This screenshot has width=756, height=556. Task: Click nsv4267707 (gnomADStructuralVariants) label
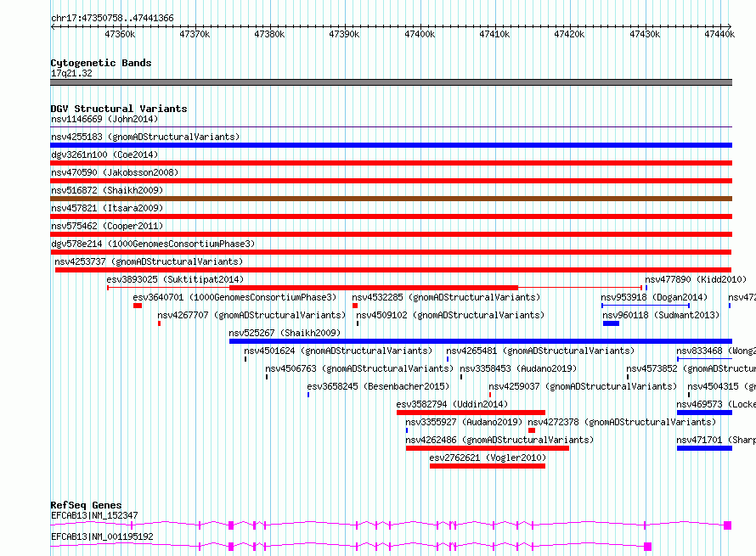click(251, 315)
